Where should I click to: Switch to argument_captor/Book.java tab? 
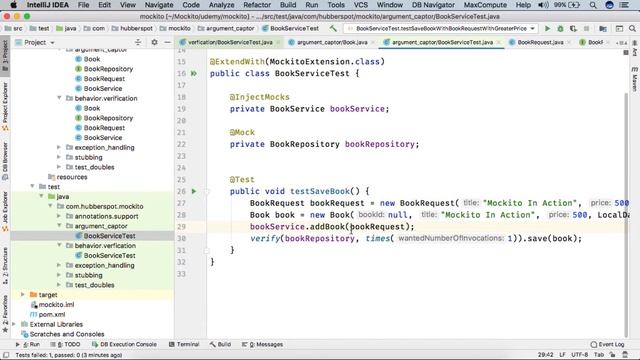[332, 42]
